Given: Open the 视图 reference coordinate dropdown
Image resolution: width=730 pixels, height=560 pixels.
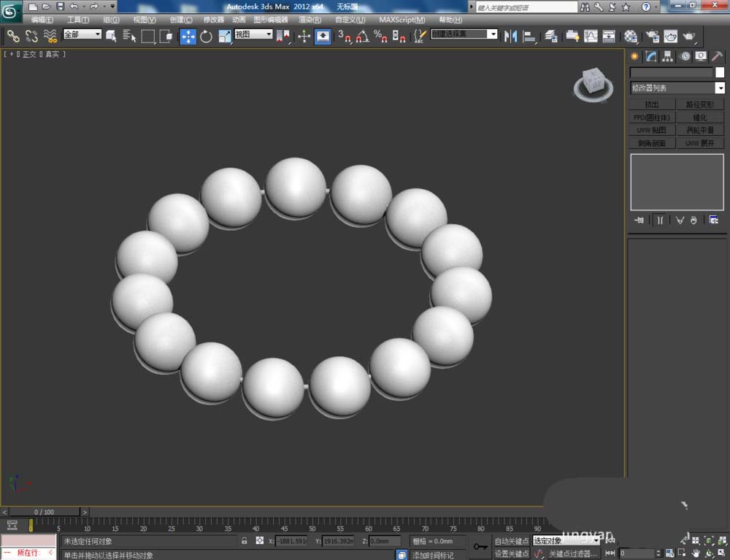Looking at the screenshot, I should pos(253,34).
